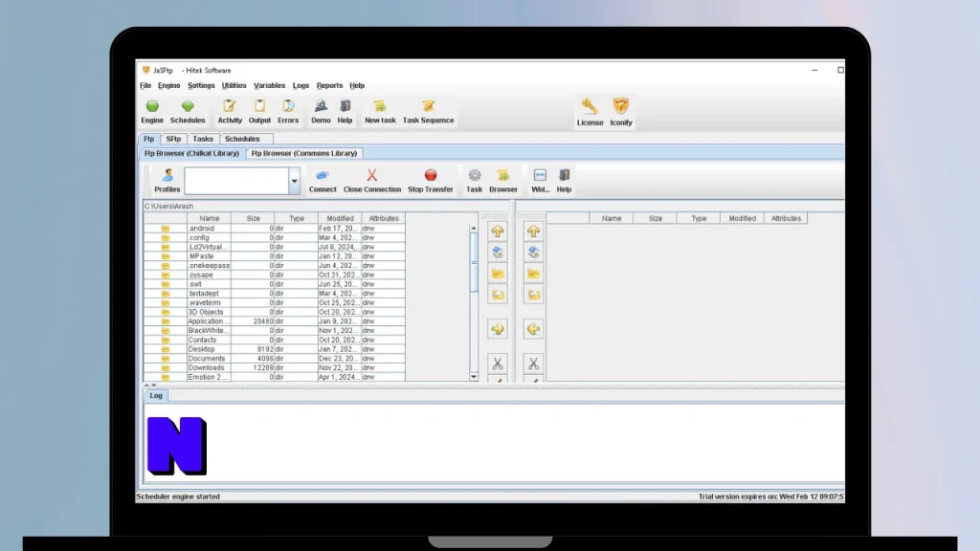This screenshot has width=980, height=551.
Task: Create a New task from toolbar
Action: coord(380,106)
